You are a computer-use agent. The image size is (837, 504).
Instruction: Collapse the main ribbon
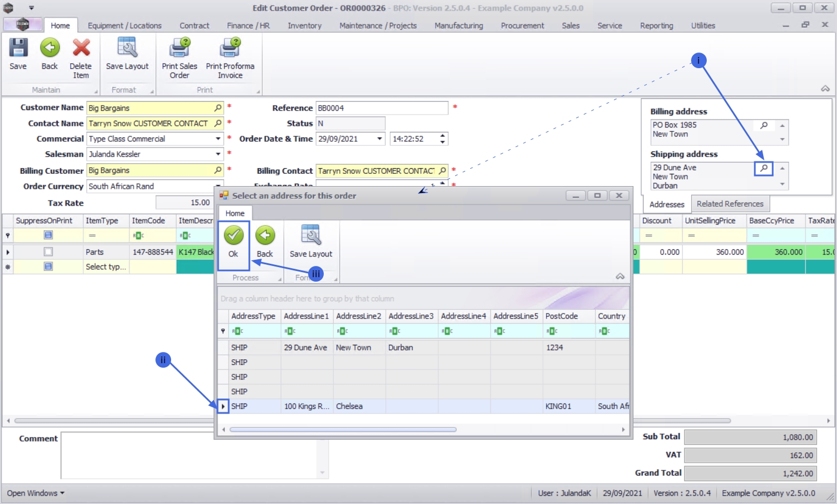click(x=825, y=89)
